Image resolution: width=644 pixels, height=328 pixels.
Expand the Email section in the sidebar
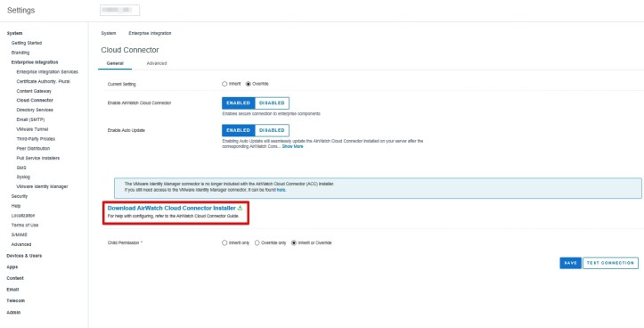pyautogui.click(x=12, y=290)
